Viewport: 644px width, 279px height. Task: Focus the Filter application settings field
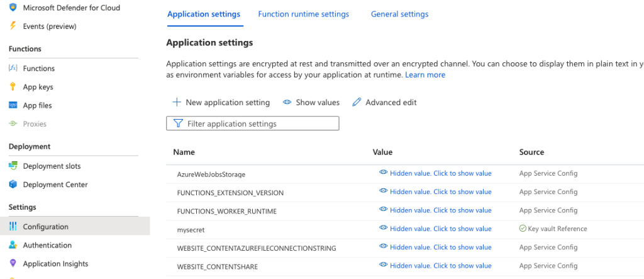tap(253, 123)
